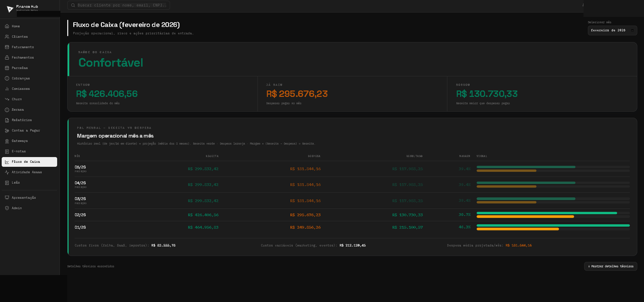Click the Entrou amount R$ 426.406,56

[x=107, y=94]
